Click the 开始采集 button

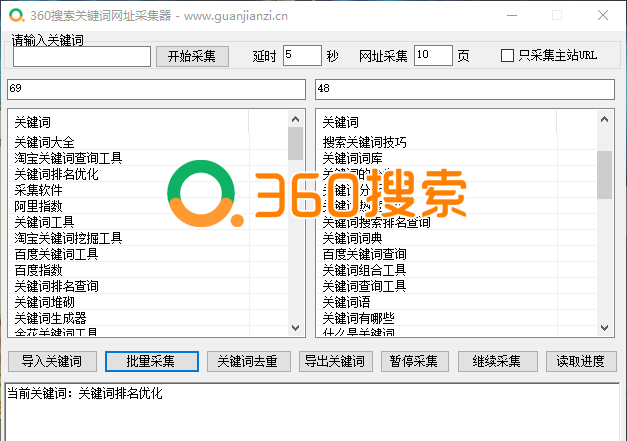(192, 56)
